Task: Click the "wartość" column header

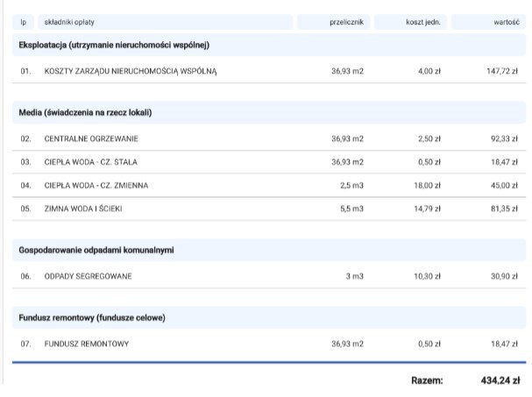Action: (506, 21)
